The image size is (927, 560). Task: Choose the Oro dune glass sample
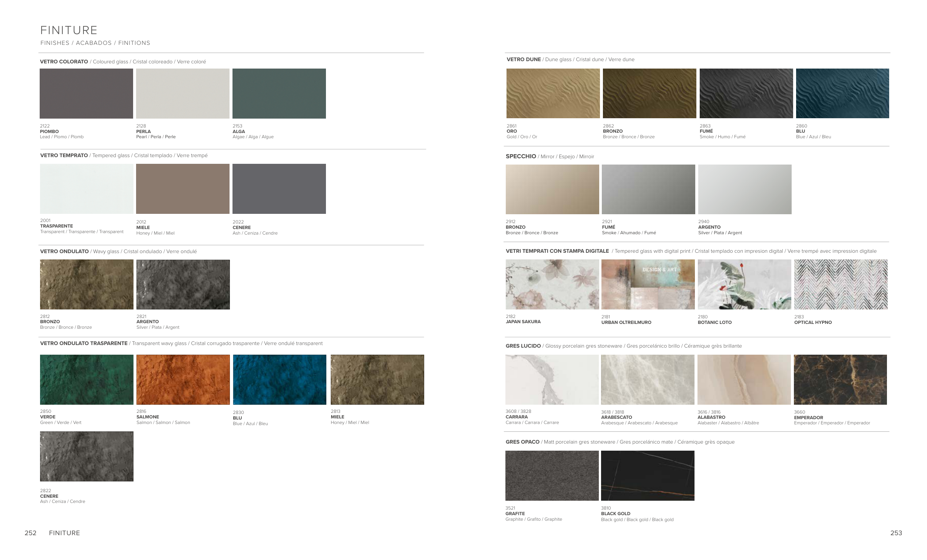coord(552,93)
